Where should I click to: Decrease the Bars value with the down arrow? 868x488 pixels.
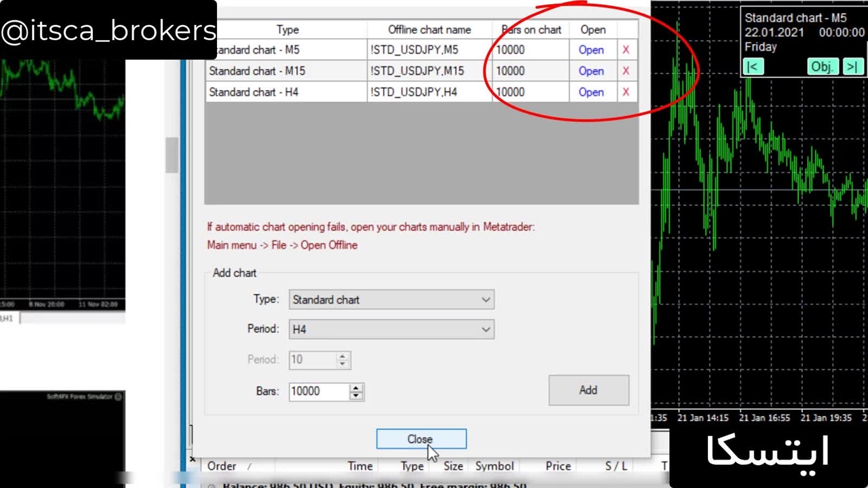click(356, 395)
